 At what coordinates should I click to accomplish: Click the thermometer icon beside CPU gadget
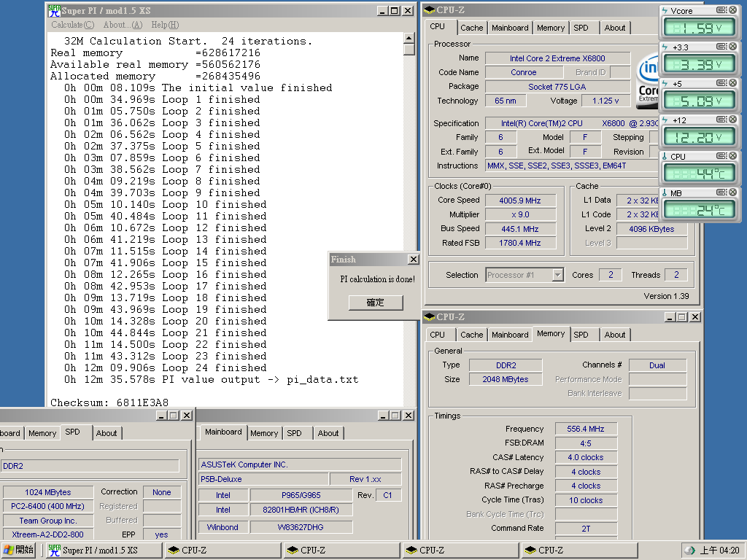coord(665,156)
